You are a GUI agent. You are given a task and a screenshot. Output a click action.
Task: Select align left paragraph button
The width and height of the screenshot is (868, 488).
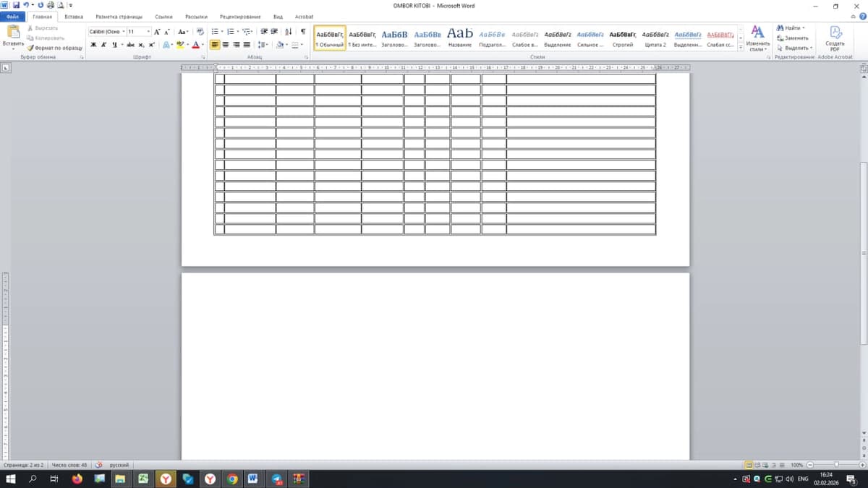(215, 45)
